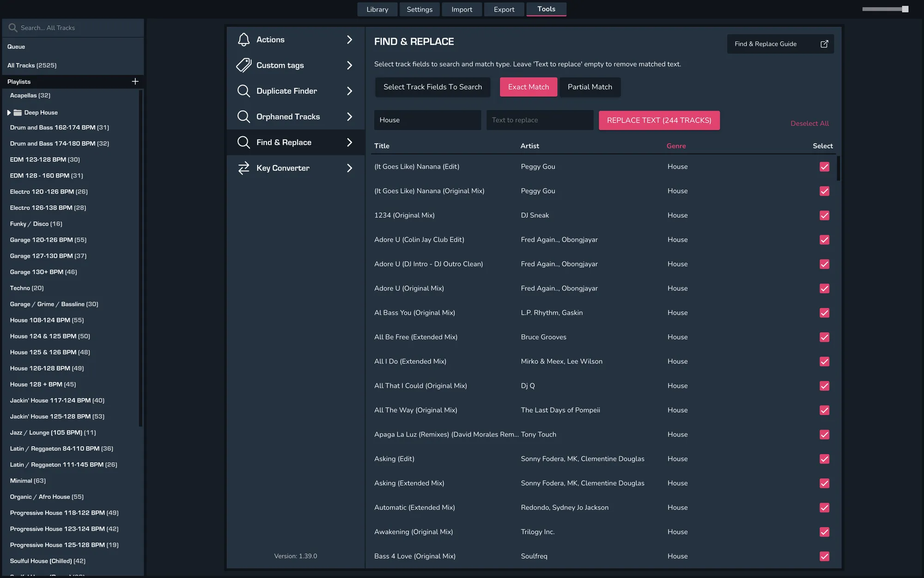Viewport: 924px width, 578px height.
Task: Click the Duplicate Finder magnifier icon
Action: pos(243,91)
